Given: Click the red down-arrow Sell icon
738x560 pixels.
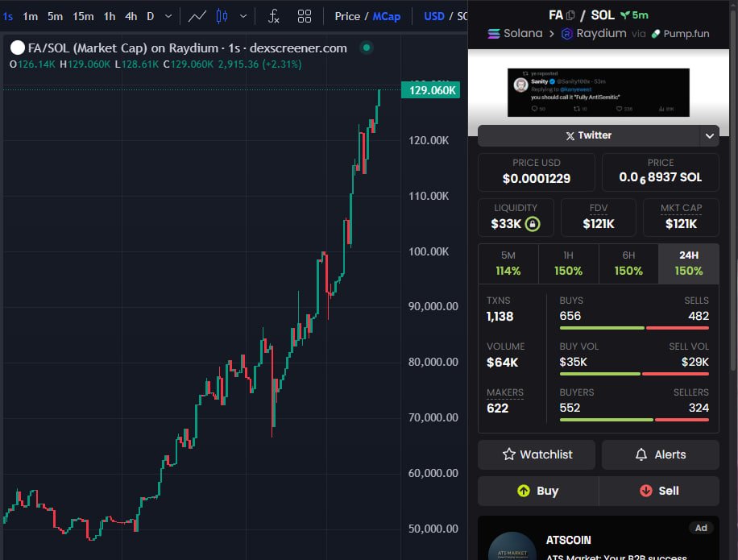Looking at the screenshot, I should pos(646,491).
